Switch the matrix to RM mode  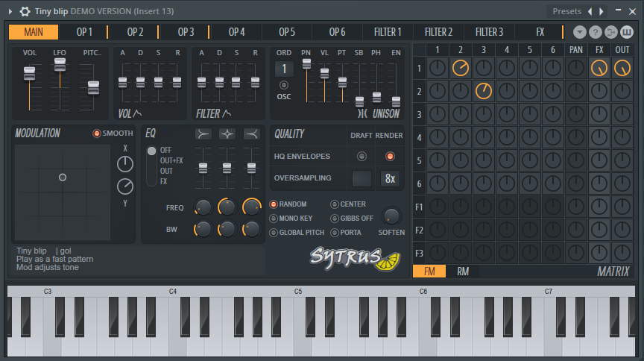pos(463,271)
